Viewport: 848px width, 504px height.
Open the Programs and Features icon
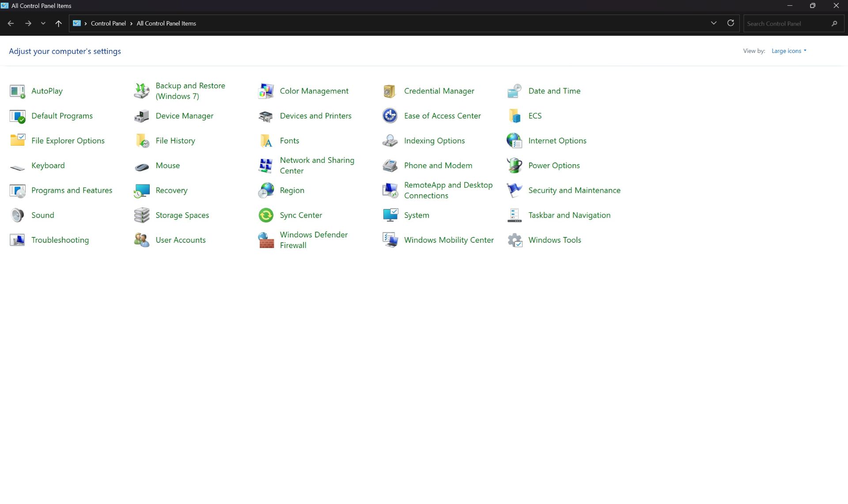17,191
